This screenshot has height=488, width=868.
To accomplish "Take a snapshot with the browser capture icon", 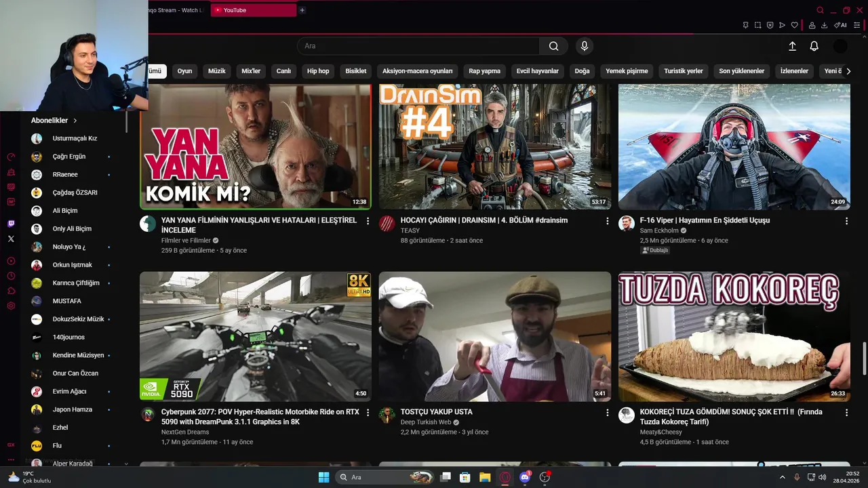I will coord(757,25).
